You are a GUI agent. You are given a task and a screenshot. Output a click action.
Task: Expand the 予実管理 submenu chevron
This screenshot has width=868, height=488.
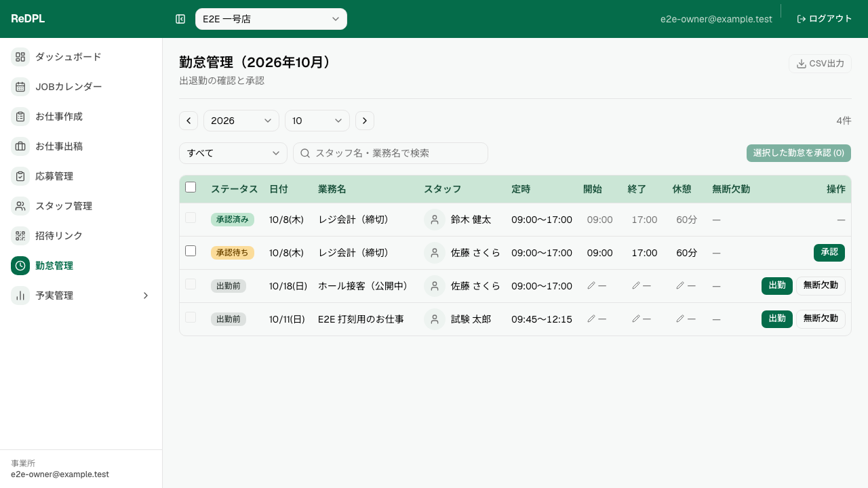pyautogui.click(x=145, y=296)
